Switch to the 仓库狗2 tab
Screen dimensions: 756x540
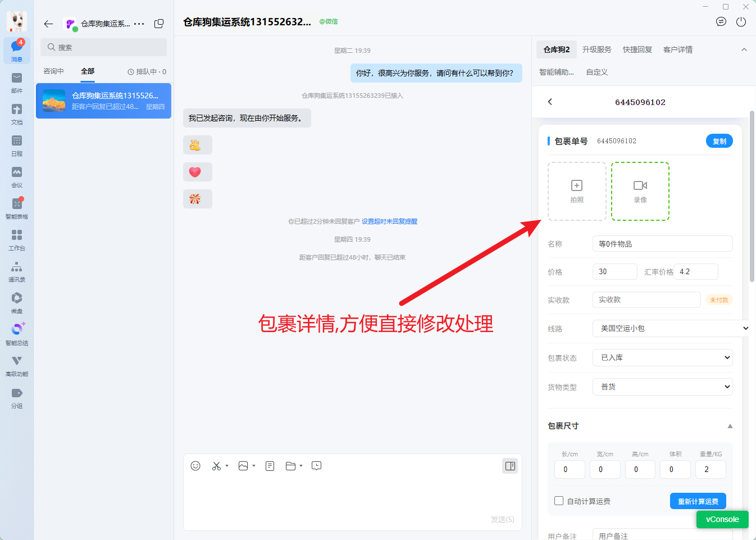point(557,49)
